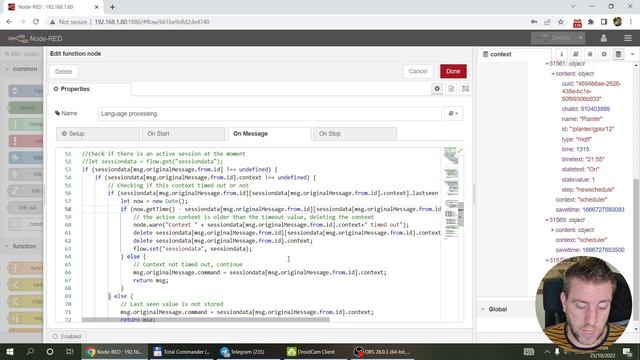Click the red gift extension icon

pos(577,22)
